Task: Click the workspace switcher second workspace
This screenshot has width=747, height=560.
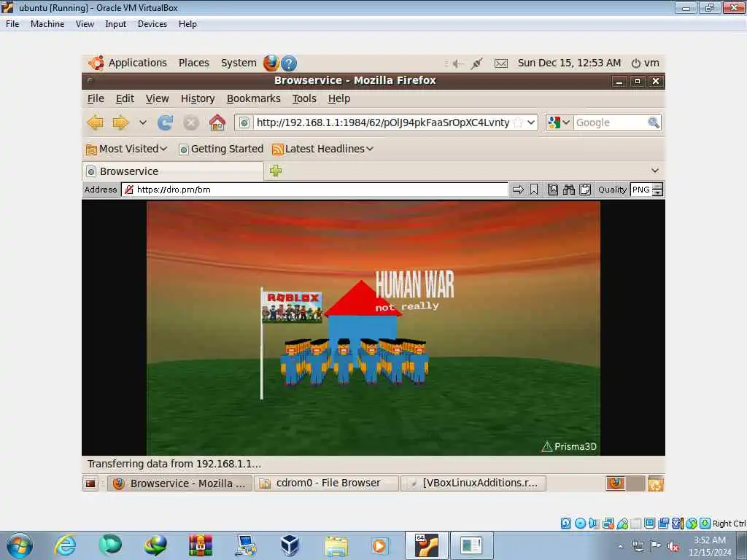Action: tap(635, 483)
